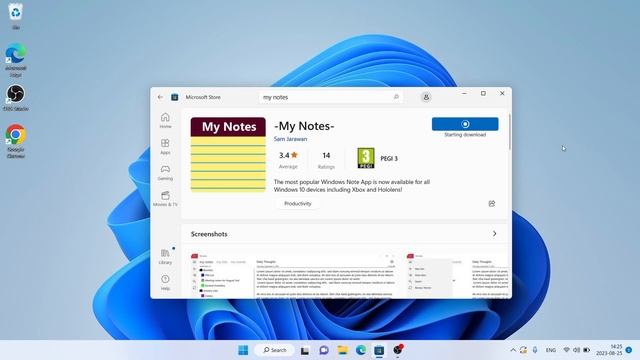Click the app description text
This screenshot has height=360, width=640.
352,186
